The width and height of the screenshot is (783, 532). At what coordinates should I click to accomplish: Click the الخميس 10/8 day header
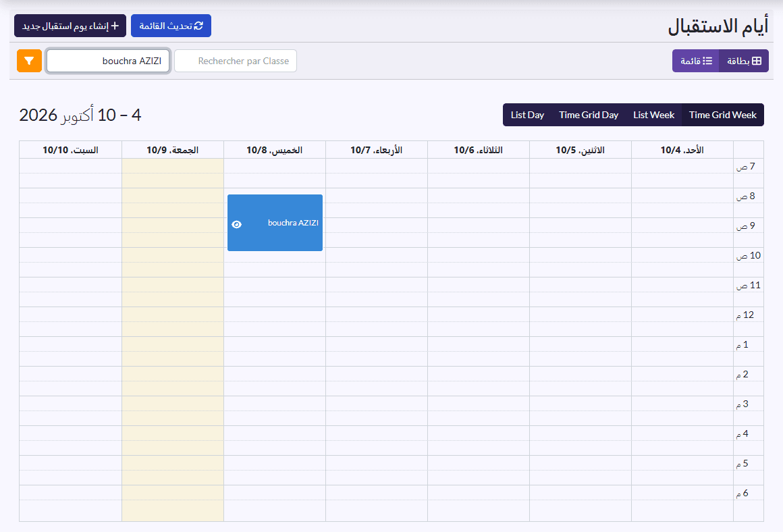pos(275,150)
